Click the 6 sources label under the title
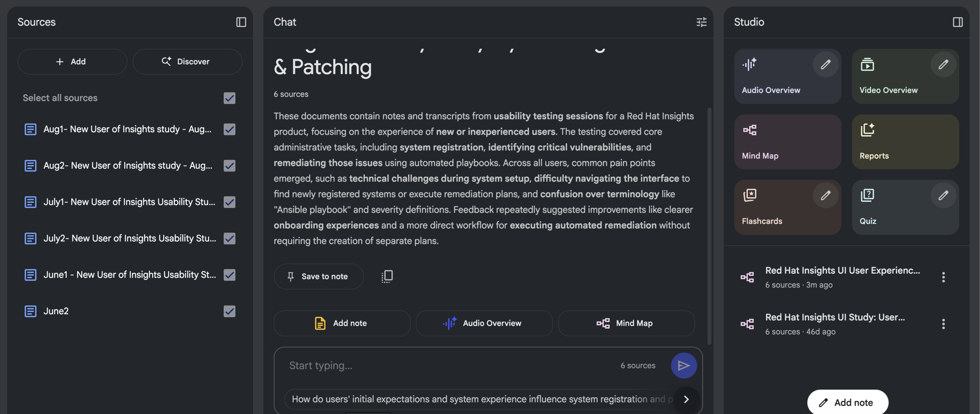This screenshot has height=414, width=980. point(291,94)
